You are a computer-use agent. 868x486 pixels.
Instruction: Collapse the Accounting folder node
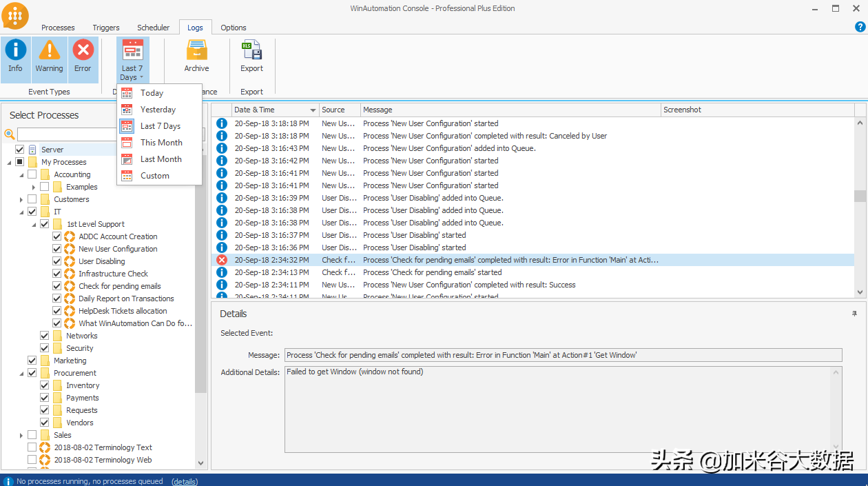(x=21, y=174)
